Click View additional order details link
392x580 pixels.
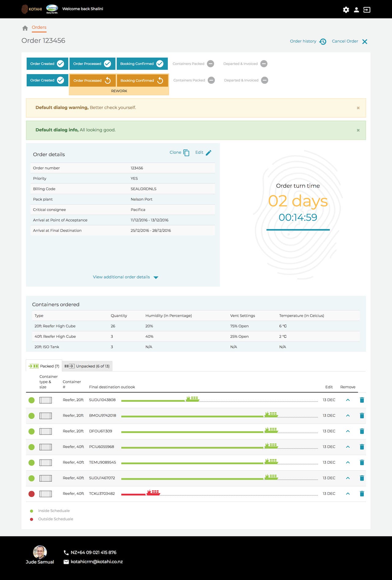click(121, 277)
